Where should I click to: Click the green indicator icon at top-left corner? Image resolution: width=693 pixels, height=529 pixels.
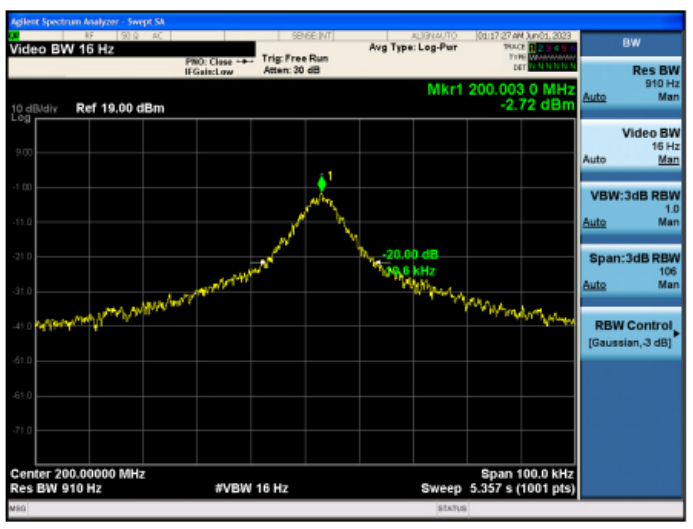15,36
